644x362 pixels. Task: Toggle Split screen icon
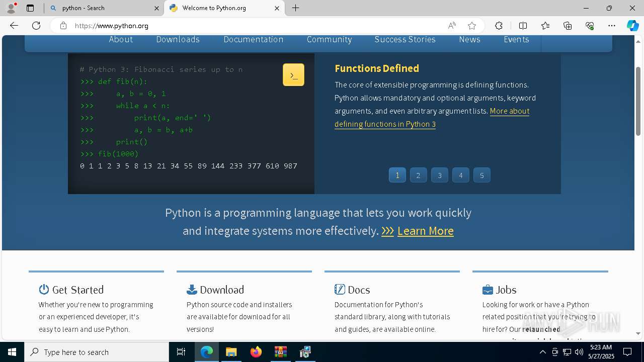[523, 26]
